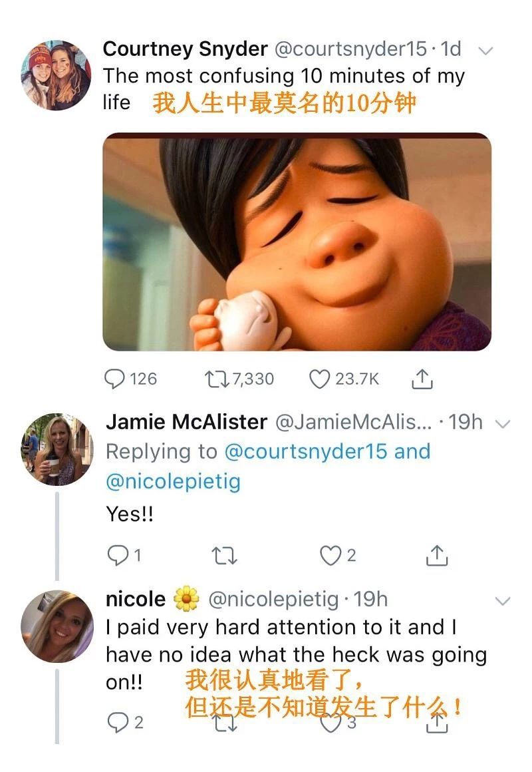This screenshot has width=532, height=772.
Task: Open dropdown arrow on Courtney Snyder's tweet
Action: [485, 51]
